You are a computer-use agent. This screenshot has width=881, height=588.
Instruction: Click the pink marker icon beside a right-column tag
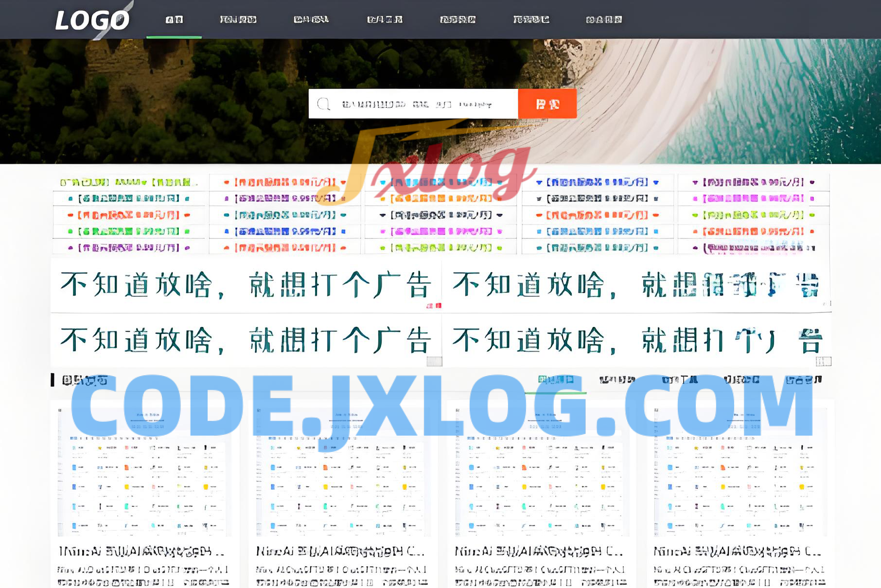pyautogui.click(x=694, y=197)
